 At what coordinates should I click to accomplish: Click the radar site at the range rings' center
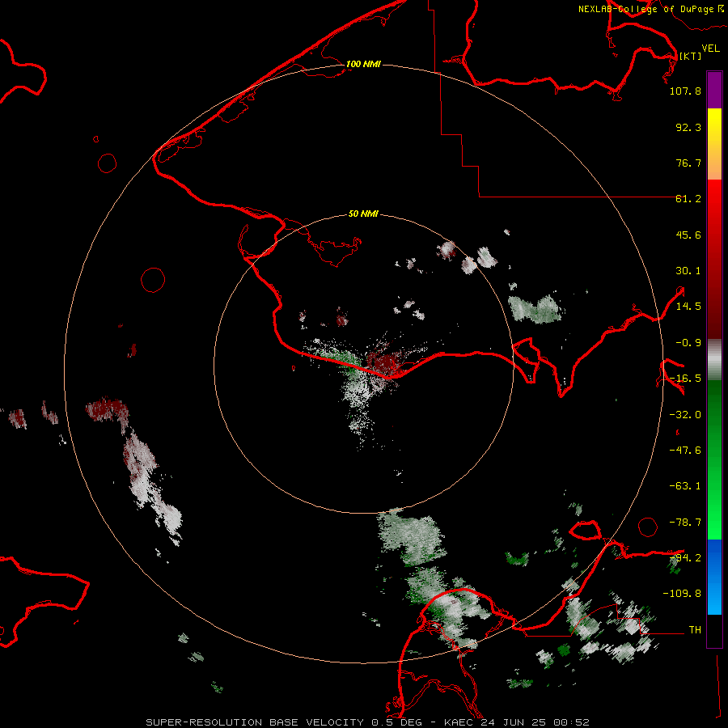pos(363,363)
